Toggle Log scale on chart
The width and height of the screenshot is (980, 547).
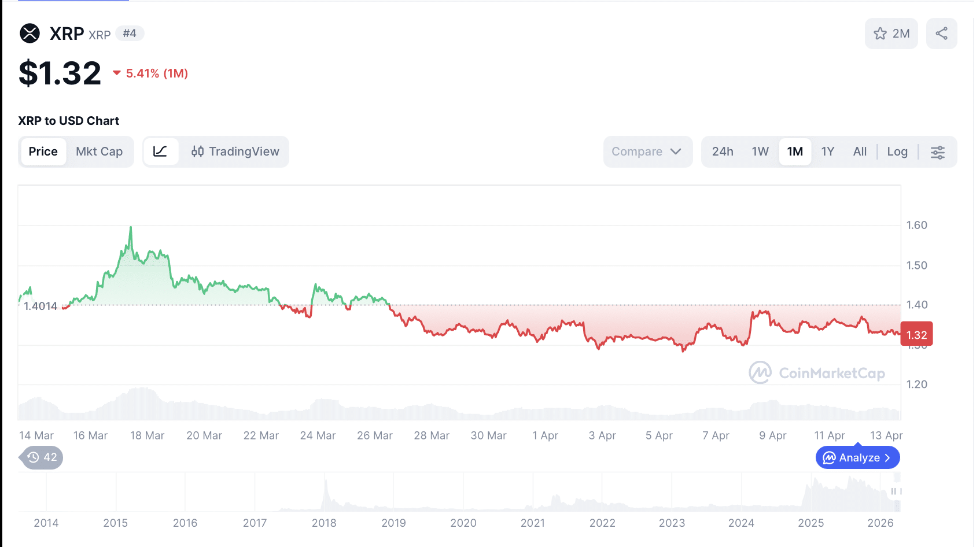tap(897, 151)
